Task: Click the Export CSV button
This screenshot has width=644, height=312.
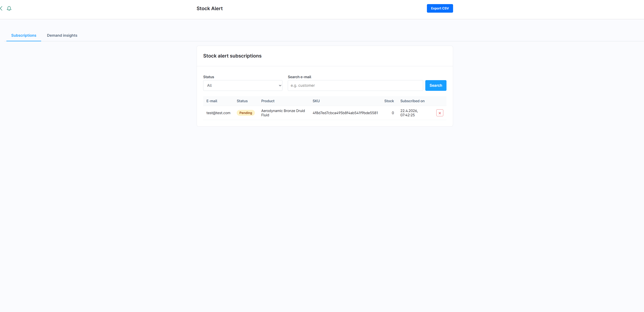Action: (440, 9)
